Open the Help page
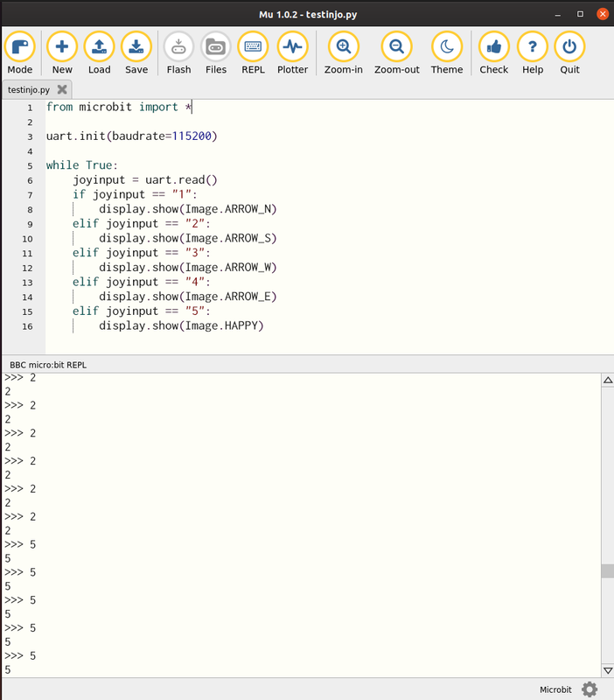Viewport: 614px width, 700px height. pos(533,52)
